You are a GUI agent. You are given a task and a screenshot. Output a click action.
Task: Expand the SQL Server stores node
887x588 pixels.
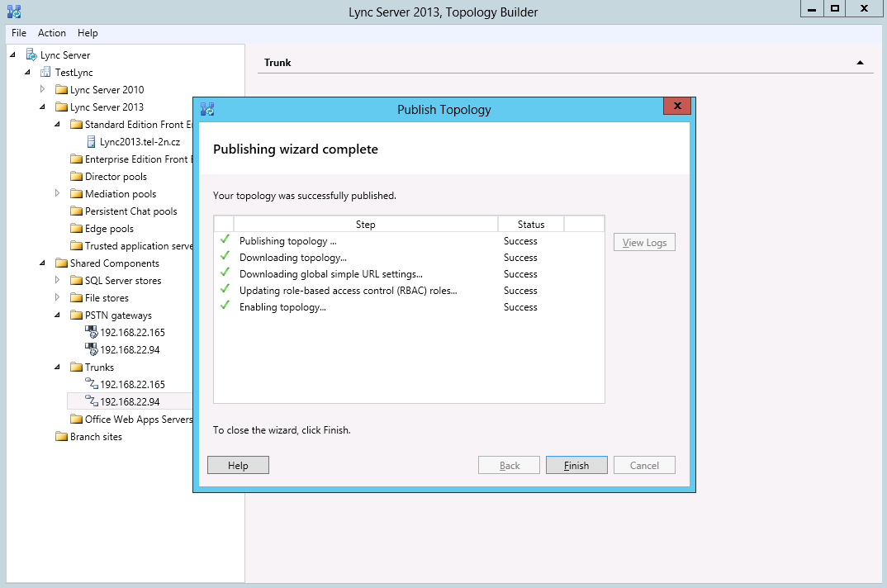(x=58, y=280)
